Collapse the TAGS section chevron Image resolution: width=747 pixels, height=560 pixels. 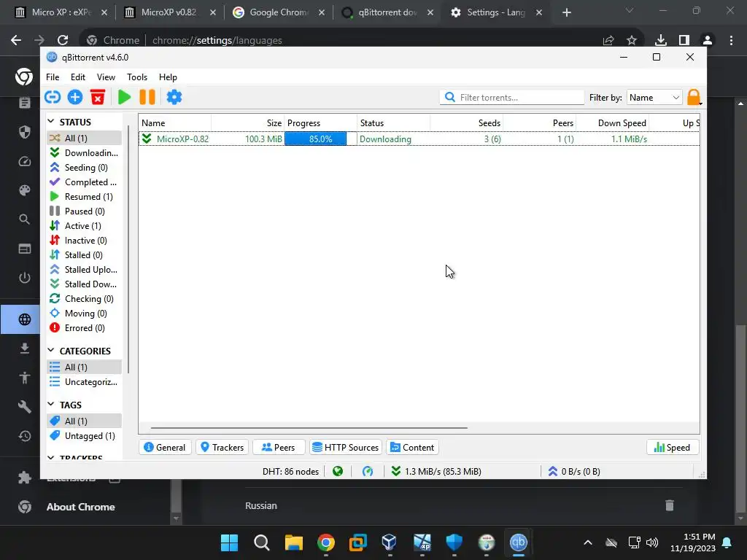pos(51,404)
